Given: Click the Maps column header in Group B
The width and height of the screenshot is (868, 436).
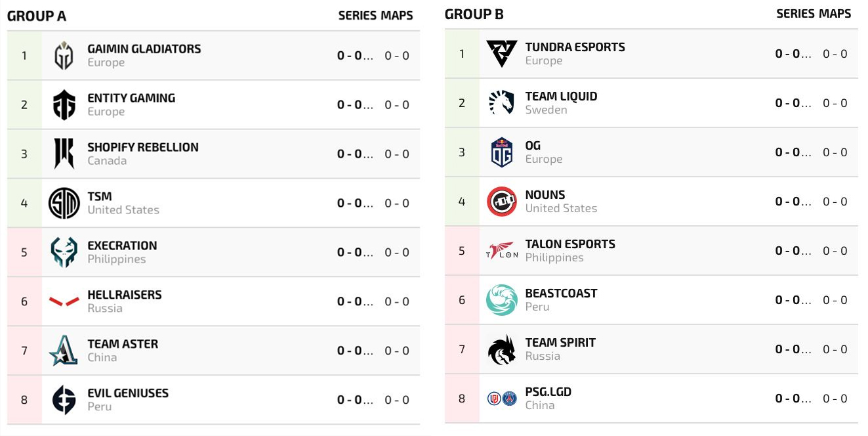Looking at the screenshot, I should coord(835,14).
